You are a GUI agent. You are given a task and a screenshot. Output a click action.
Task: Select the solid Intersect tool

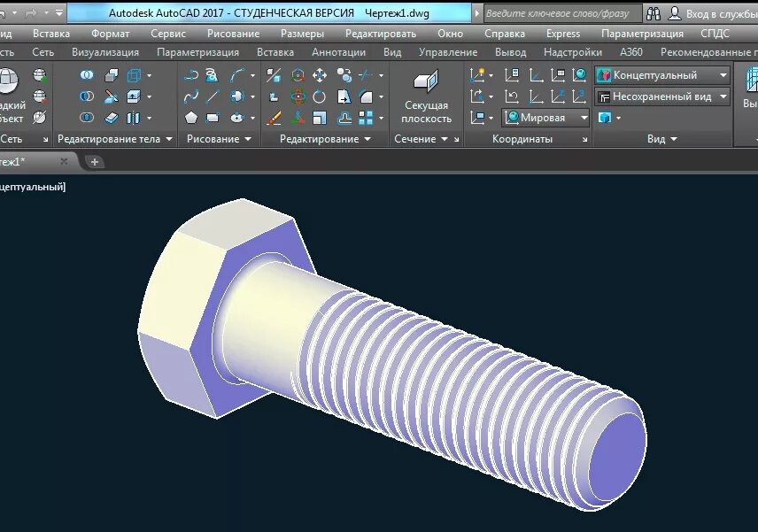[x=87, y=118]
